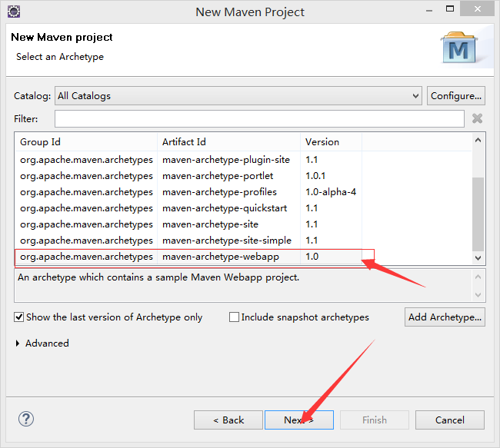Click the archetype list scroll down arrow
This screenshot has width=500, height=448.
(478, 257)
